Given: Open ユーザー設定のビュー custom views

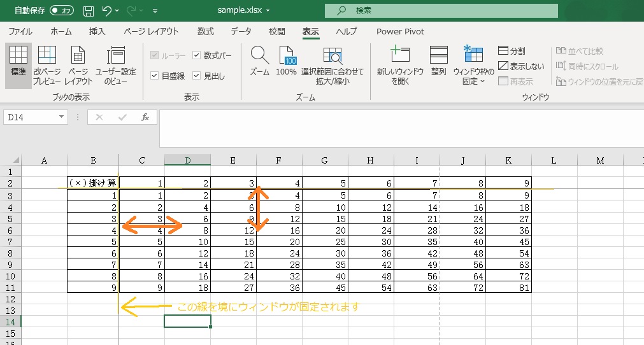Looking at the screenshot, I should [x=116, y=55].
